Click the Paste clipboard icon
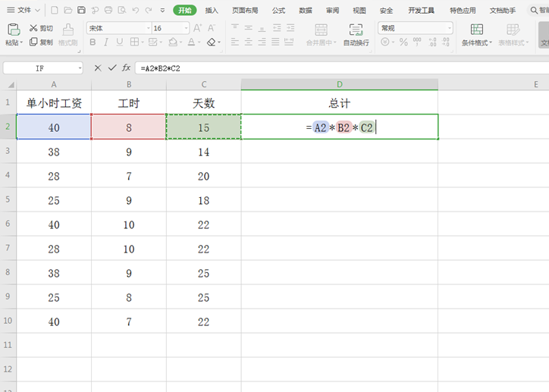Image resolution: width=549 pixels, height=392 pixels. [x=14, y=30]
